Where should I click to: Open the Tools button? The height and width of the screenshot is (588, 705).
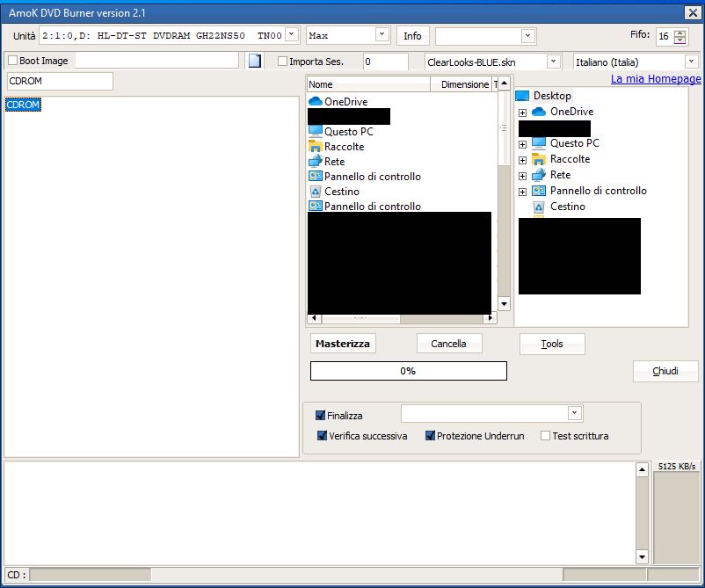point(552,344)
